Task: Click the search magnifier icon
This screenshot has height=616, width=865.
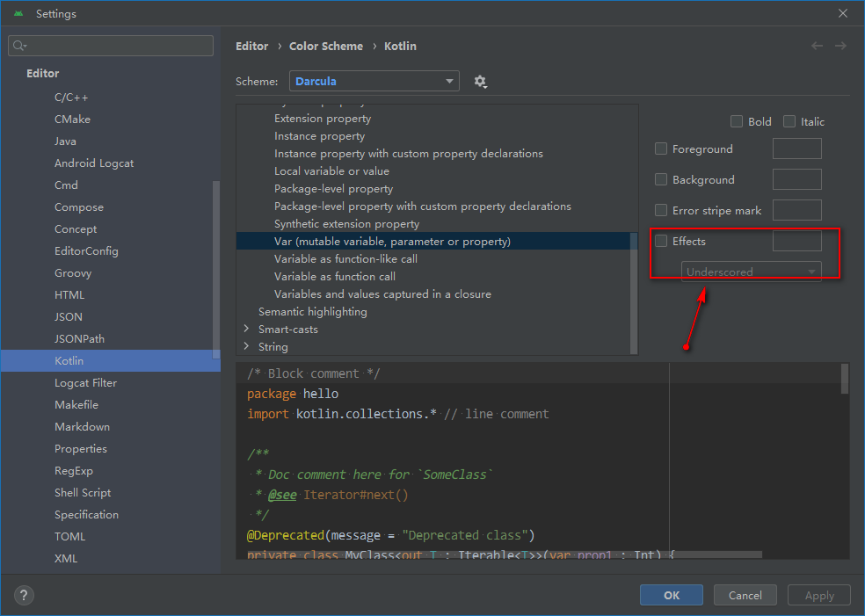Action: pyautogui.click(x=20, y=46)
